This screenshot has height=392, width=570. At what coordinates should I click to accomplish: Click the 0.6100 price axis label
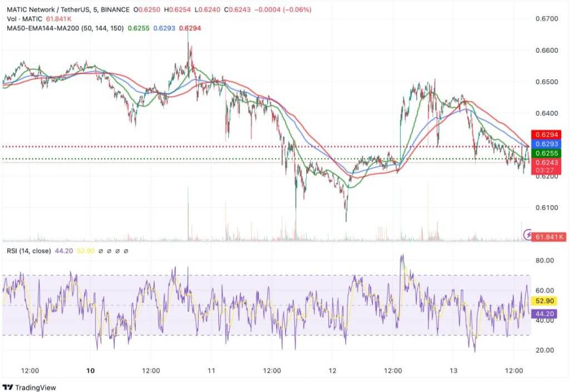pyautogui.click(x=547, y=208)
